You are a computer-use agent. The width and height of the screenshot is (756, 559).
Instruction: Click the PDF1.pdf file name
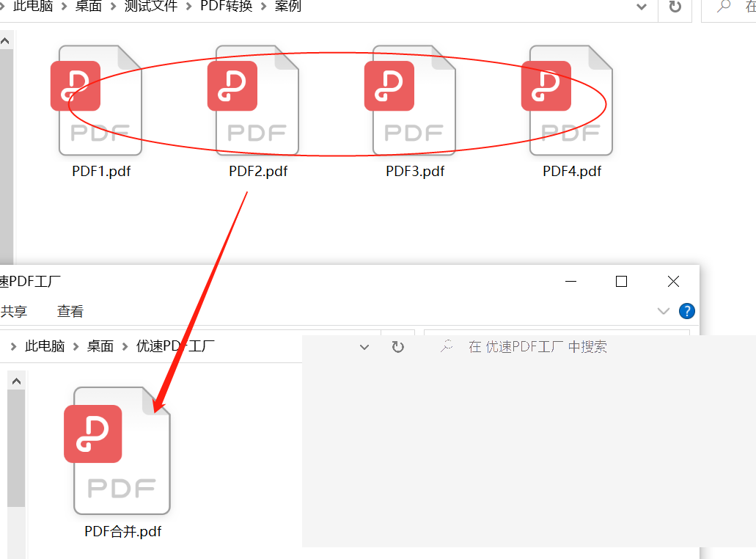[x=101, y=171]
